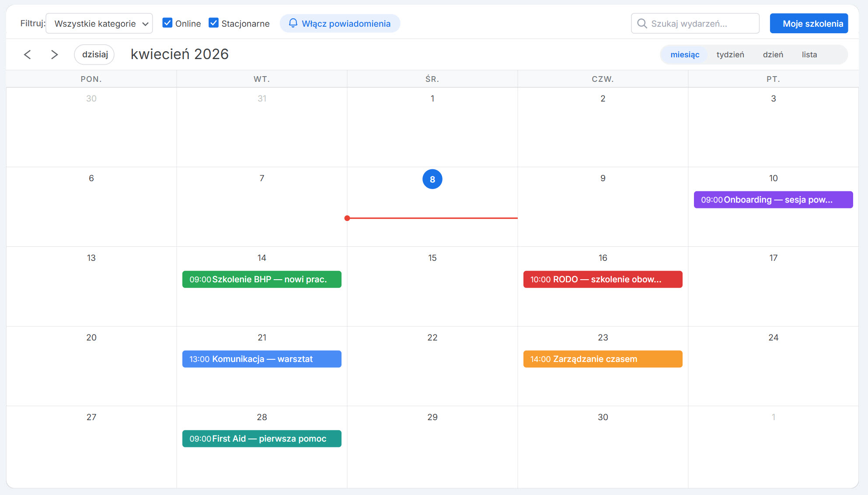The width and height of the screenshot is (868, 495).
Task: Go to next month arrow
Action: pos(54,55)
